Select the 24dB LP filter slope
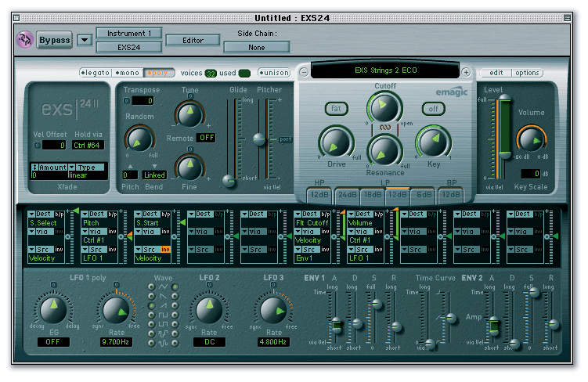Viewport: 588px width, 382px height. (x=348, y=195)
